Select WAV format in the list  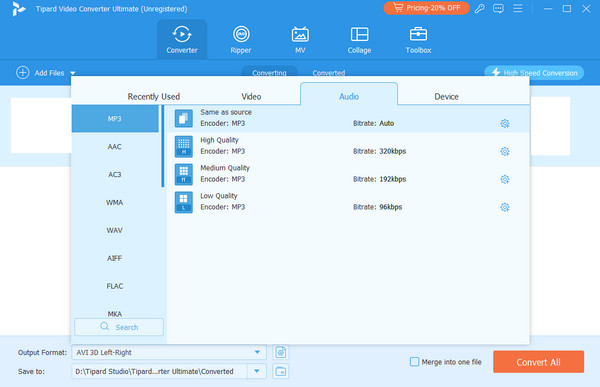115,230
